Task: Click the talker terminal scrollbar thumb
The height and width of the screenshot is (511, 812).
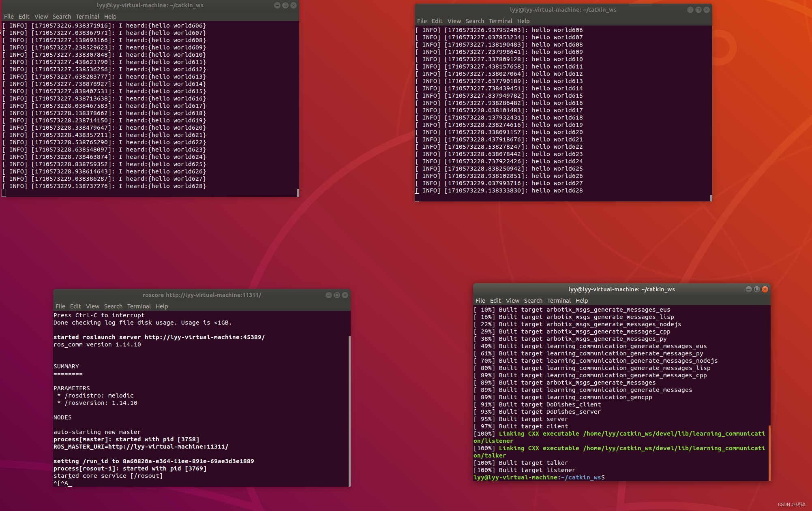Action: coord(711,198)
